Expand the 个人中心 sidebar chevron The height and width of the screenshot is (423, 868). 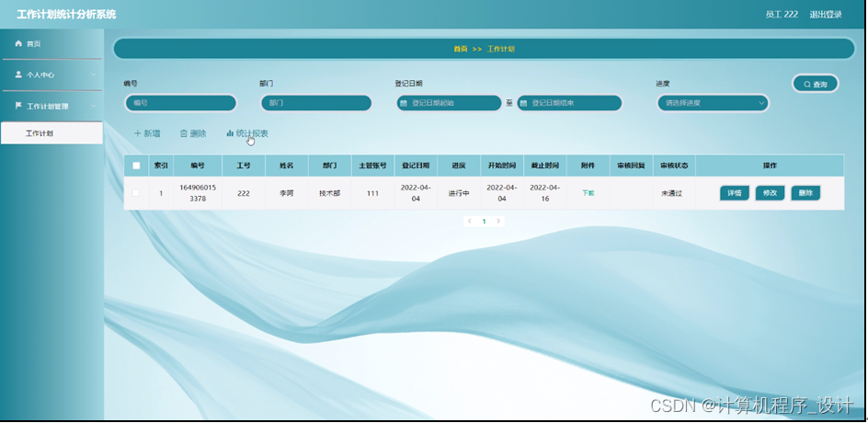coord(94,74)
